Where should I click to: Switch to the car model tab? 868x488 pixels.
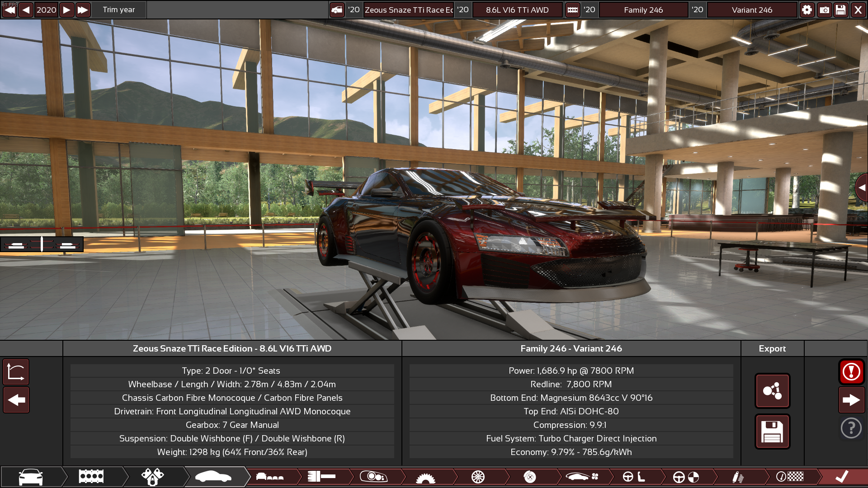[31, 477]
